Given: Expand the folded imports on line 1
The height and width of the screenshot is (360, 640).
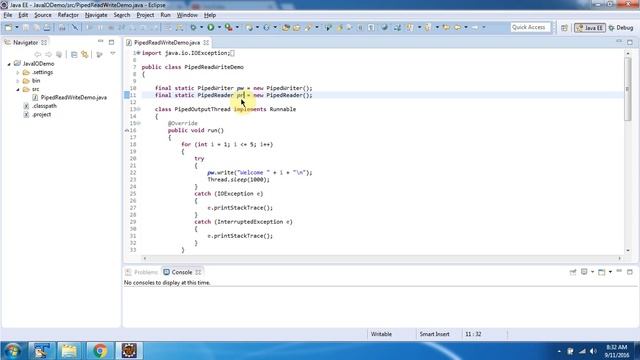Looking at the screenshot, I should click(138, 53).
